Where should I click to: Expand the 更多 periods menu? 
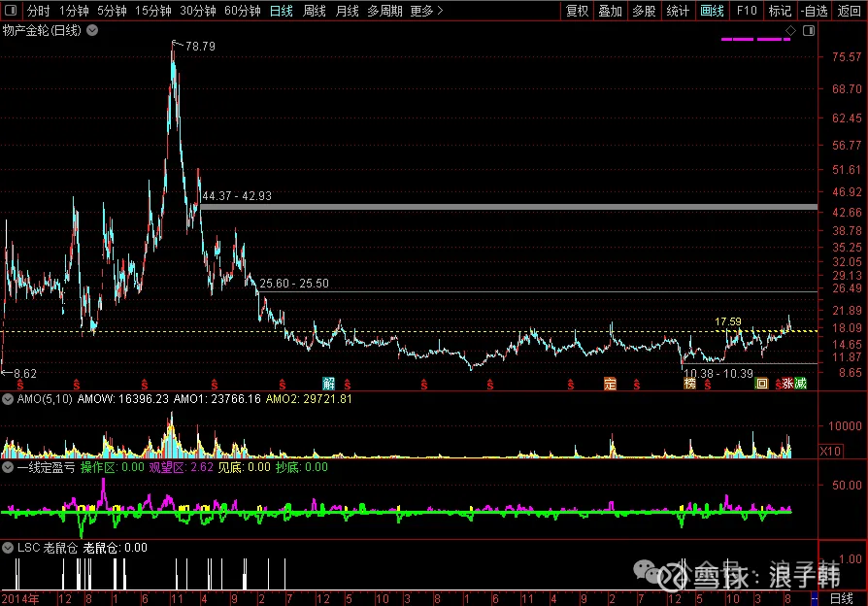426,11
